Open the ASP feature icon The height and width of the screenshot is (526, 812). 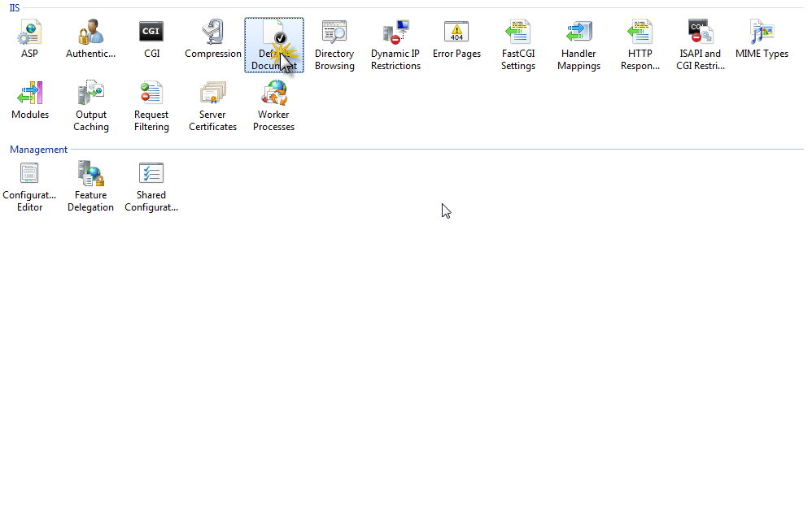click(29, 39)
